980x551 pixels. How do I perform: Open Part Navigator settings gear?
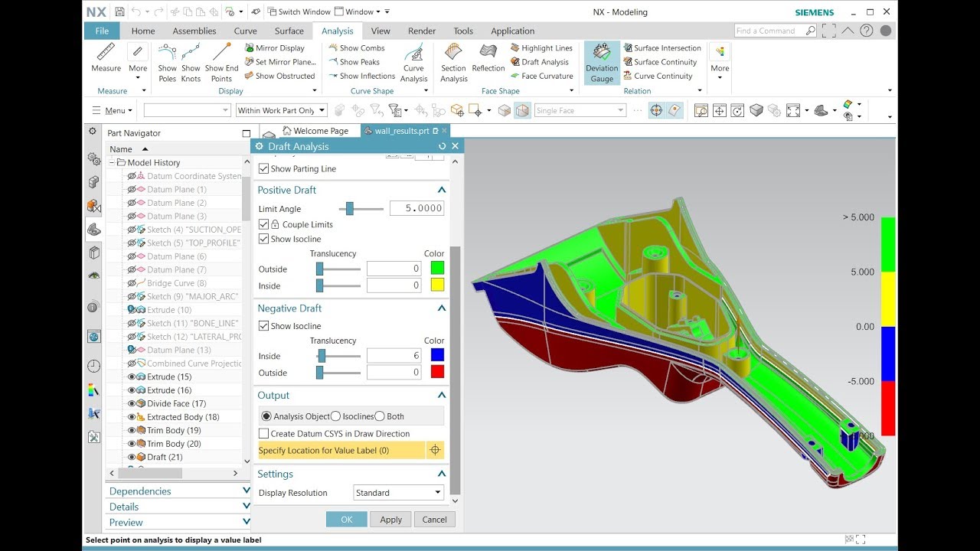[x=93, y=132]
